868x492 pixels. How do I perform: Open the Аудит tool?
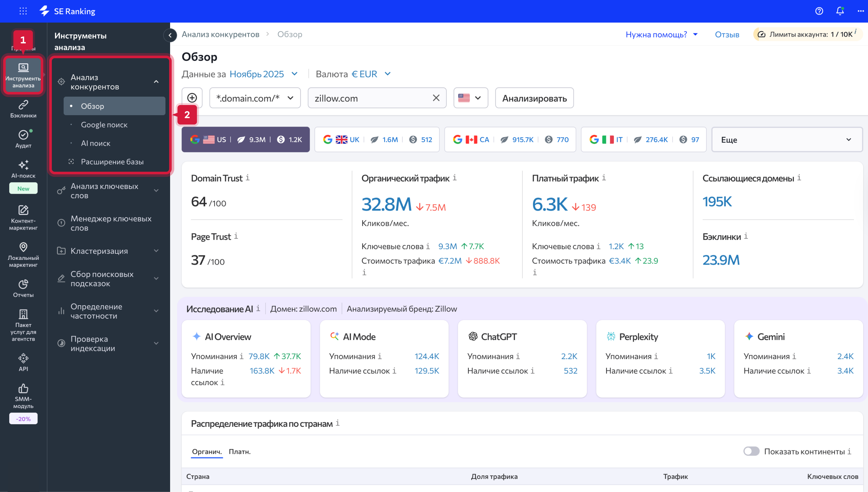point(23,139)
